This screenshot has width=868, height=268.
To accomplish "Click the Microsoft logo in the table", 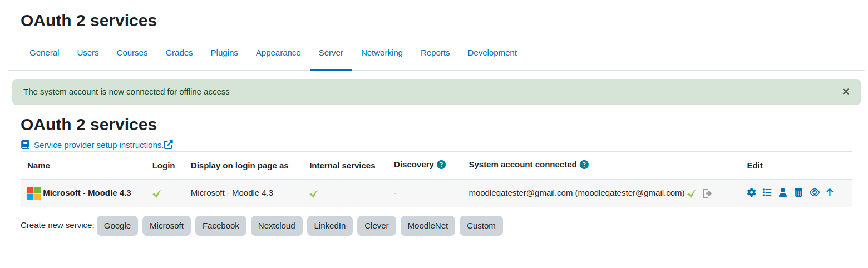I will coord(34,193).
